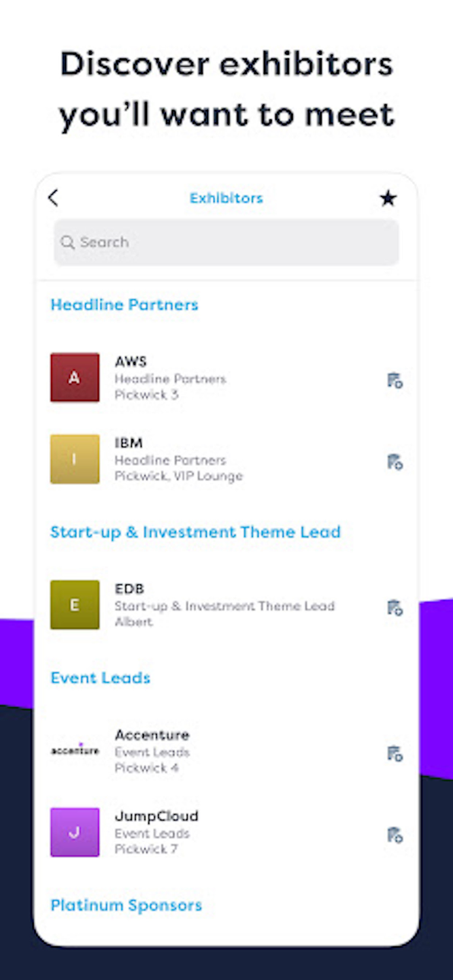Viewport: 453px width, 980px height.
Task: Add Accenture to your schedule
Action: click(x=394, y=753)
